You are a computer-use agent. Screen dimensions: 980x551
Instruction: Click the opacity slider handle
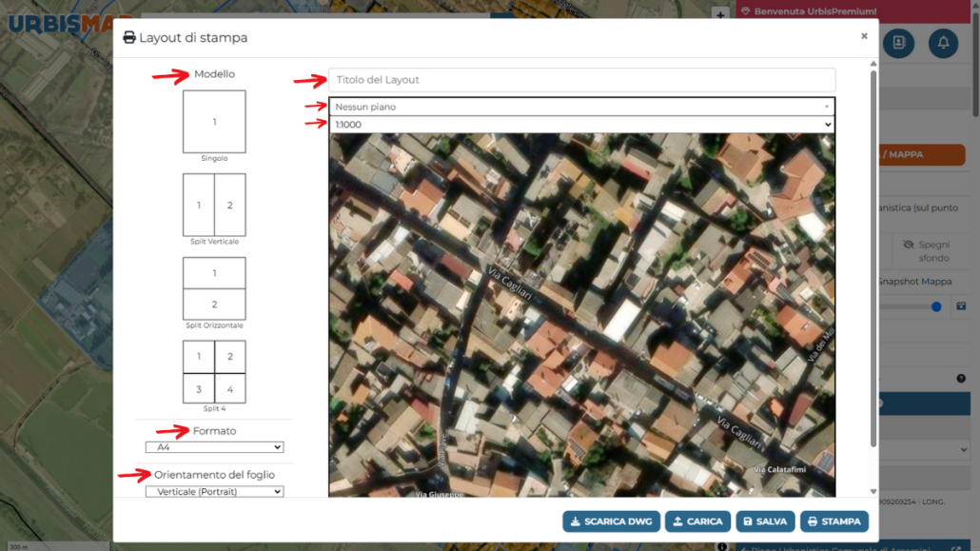coord(935,306)
